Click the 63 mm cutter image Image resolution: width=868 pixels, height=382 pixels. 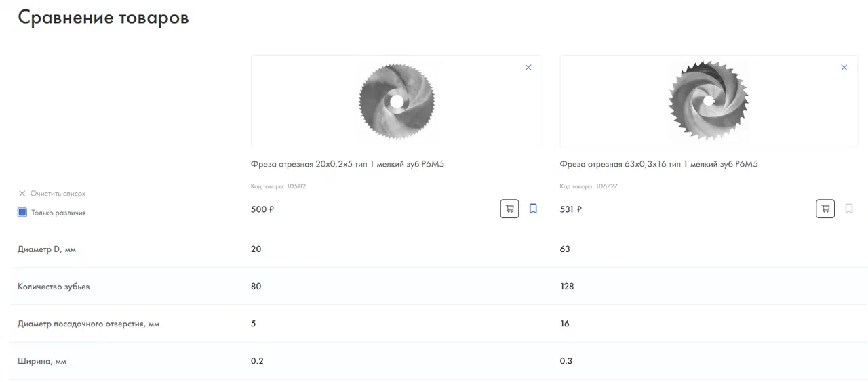tap(709, 101)
